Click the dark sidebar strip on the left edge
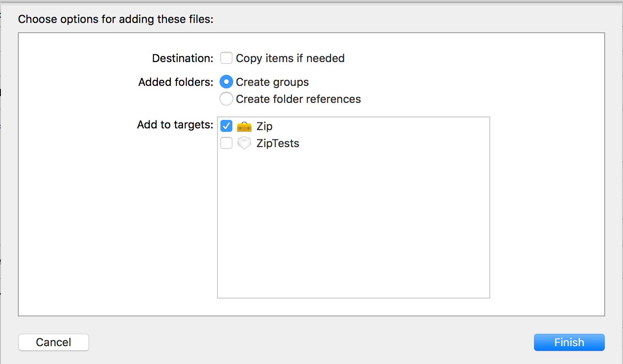The height and width of the screenshot is (364, 623). [3, 170]
